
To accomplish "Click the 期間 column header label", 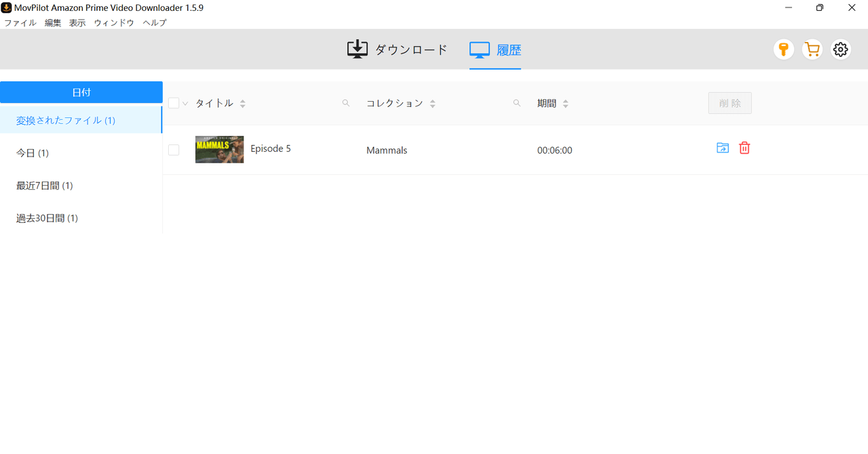I will tap(547, 103).
